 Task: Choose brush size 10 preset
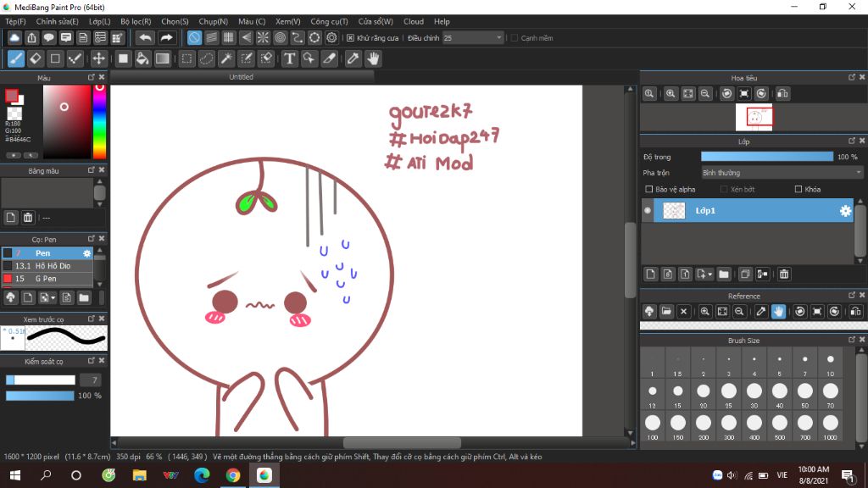click(x=831, y=363)
